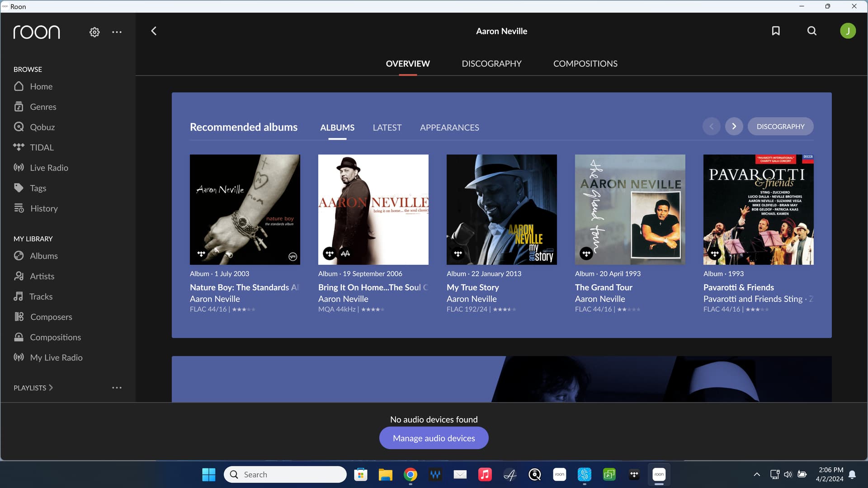Image resolution: width=868 pixels, height=488 pixels.
Task: Open search with the magnifier icon
Action: (812, 31)
